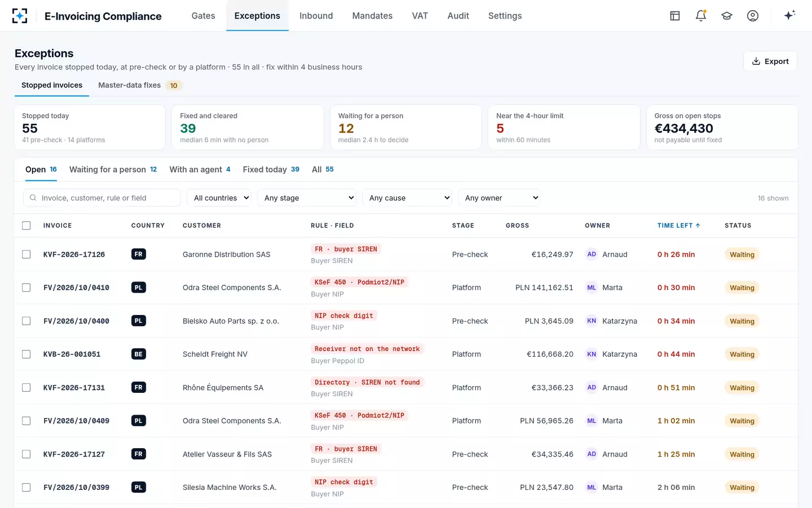812x508 pixels.
Task: Show the Waiting for a person filter tab
Action: 113,169
